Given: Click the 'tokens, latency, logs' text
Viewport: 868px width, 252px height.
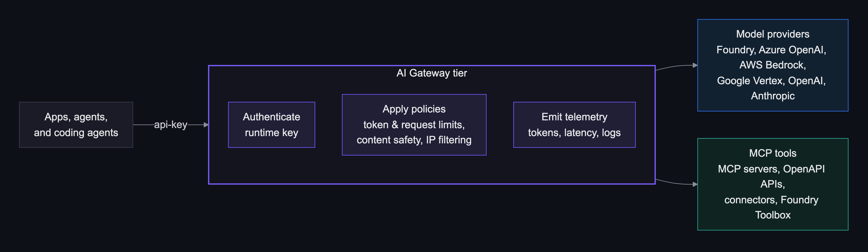Looking at the screenshot, I should click(x=574, y=132).
